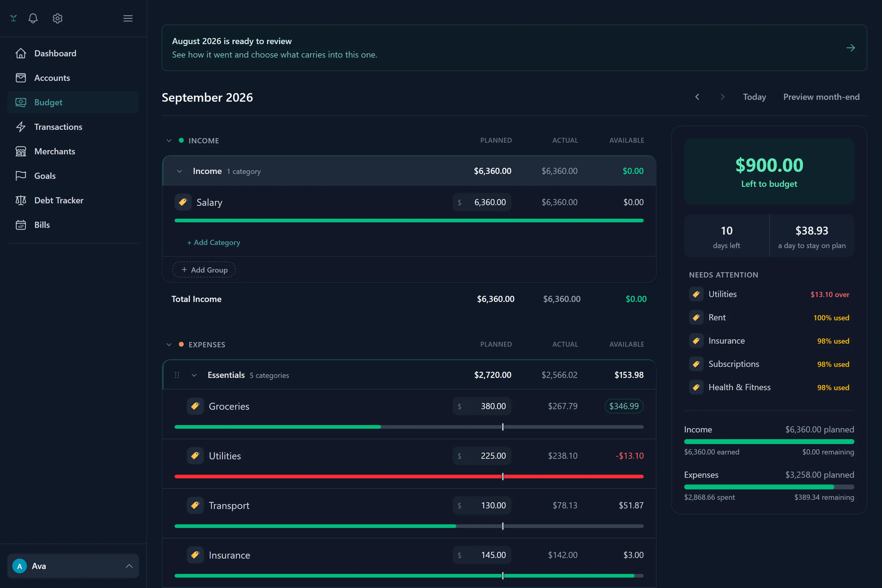Click Subscriptions in Needs Attention
This screenshot has height=588, width=882.
(733, 364)
